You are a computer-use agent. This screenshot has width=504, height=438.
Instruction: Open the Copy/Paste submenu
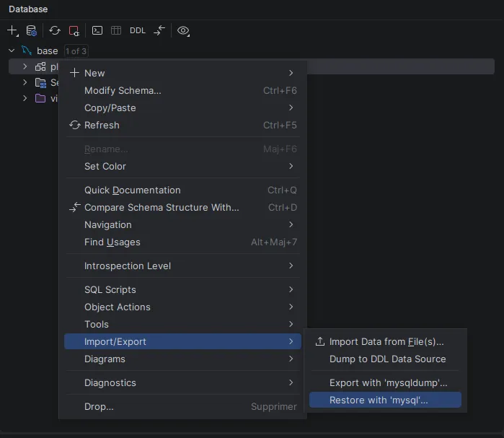(x=182, y=108)
